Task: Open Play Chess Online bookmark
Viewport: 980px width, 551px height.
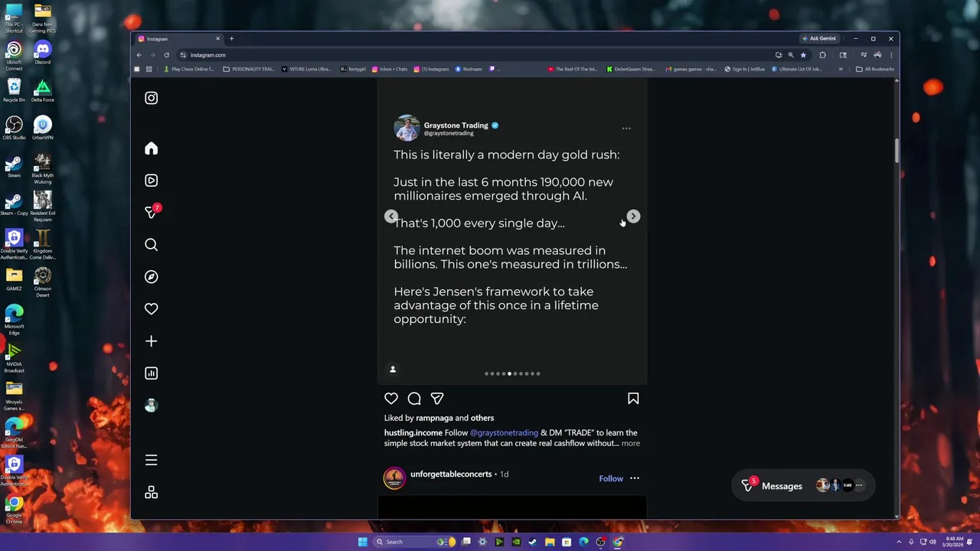Action: point(189,69)
